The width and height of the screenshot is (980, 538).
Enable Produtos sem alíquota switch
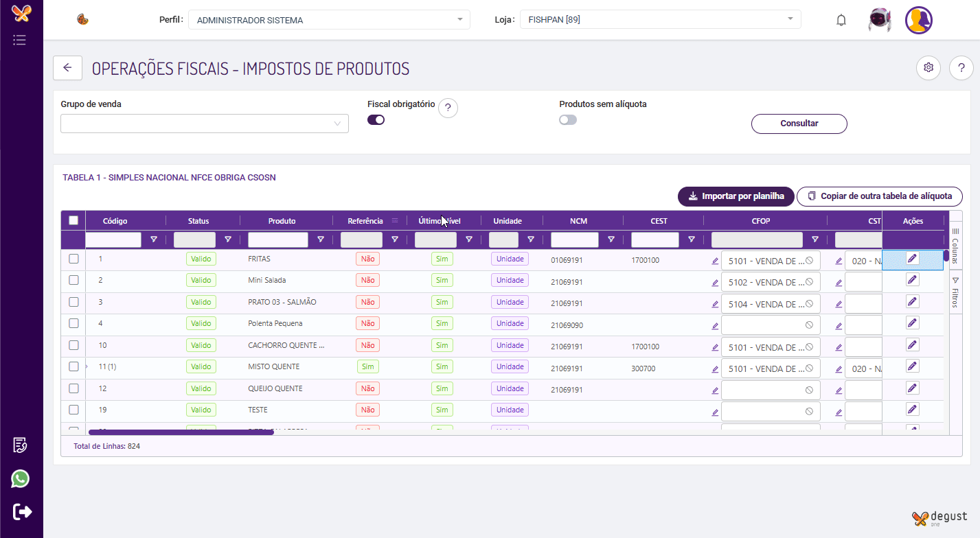pos(568,119)
